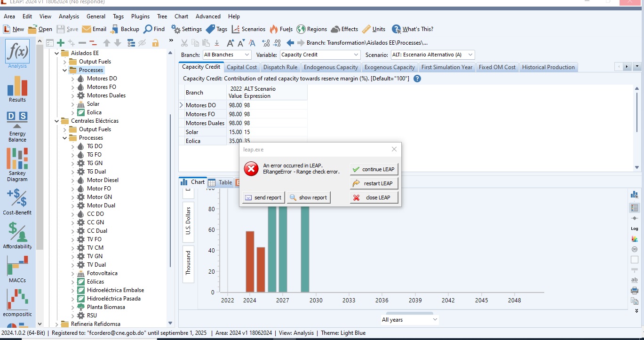Viewport: 644px width, 340px height.
Task: Collapse the Centrales Eléctricas tree node
Action: coord(57,121)
